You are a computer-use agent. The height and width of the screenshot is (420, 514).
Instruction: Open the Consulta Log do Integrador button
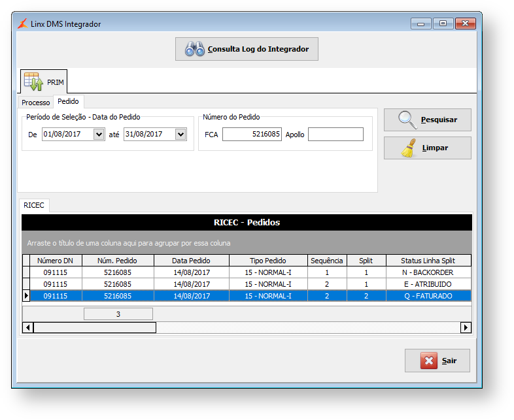click(247, 49)
